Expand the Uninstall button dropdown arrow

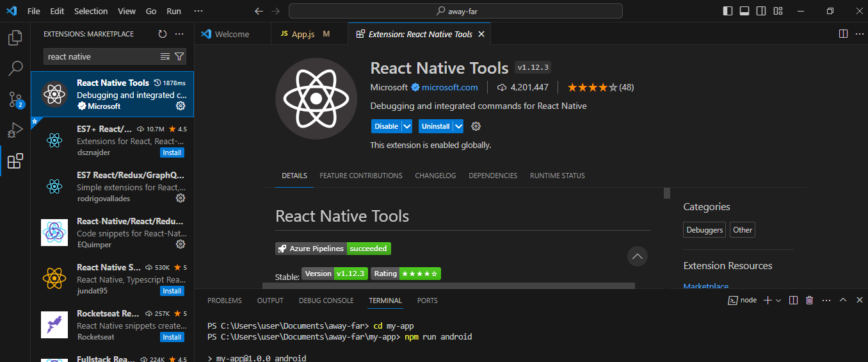tap(458, 126)
